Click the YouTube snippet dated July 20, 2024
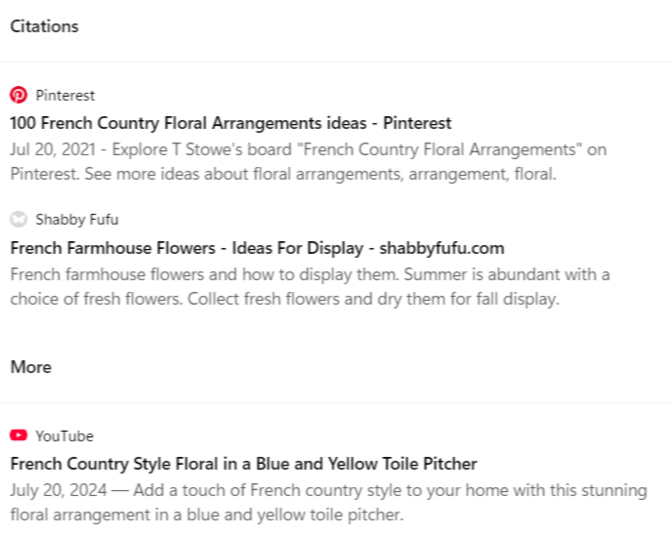Image resolution: width=672 pixels, height=537 pixels. tap(328, 502)
